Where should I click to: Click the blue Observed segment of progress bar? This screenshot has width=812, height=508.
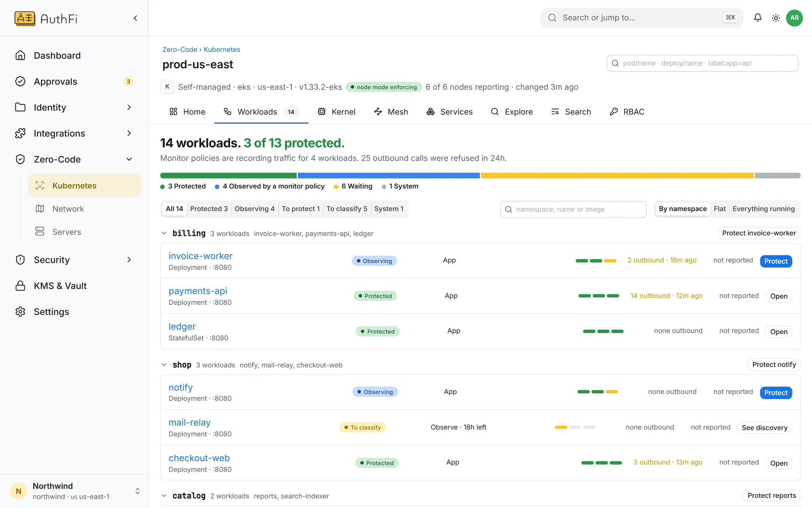pos(389,176)
